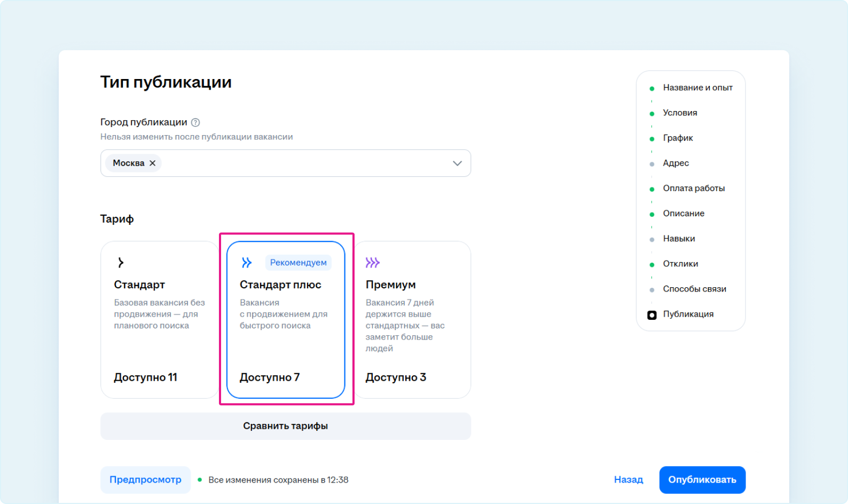
Task: Click the double chevron Стандарт плюс icon
Action: (x=246, y=263)
